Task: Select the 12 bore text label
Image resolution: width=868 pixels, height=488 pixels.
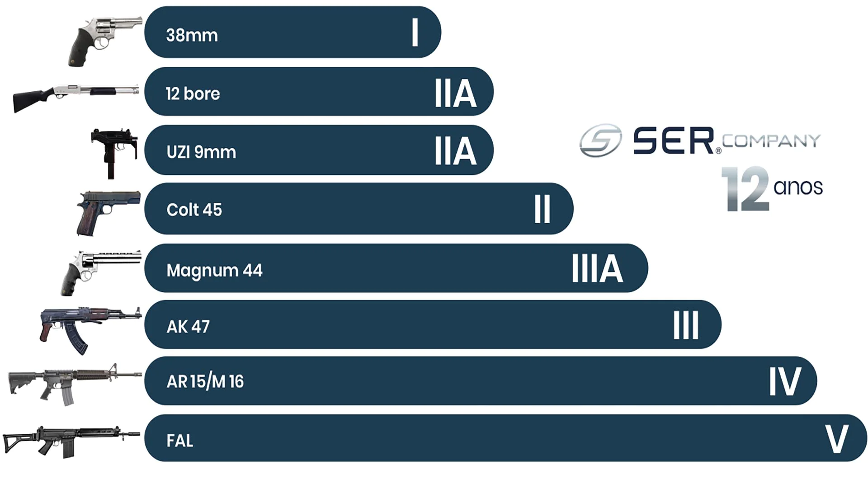Action: pos(193,94)
